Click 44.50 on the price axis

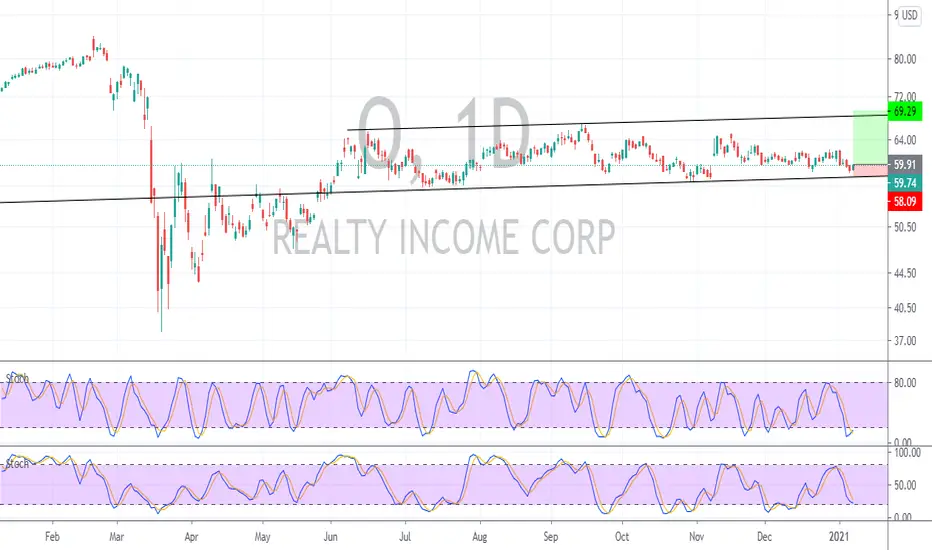pos(905,273)
